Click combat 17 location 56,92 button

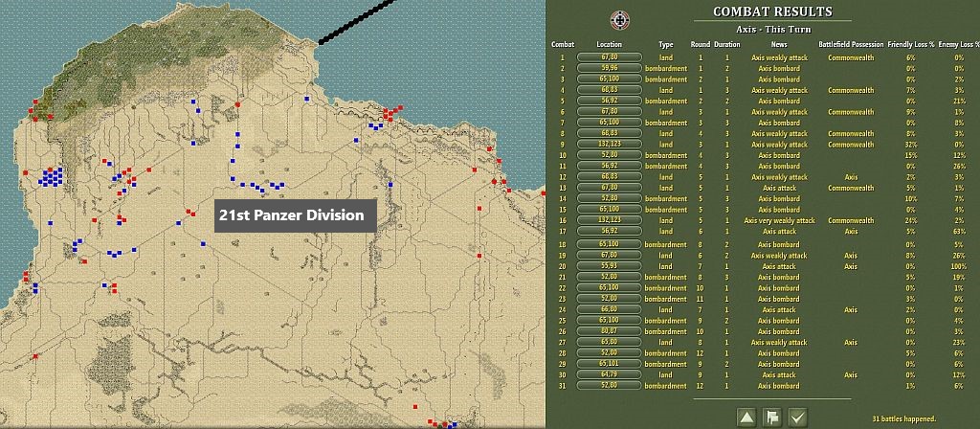coord(609,232)
